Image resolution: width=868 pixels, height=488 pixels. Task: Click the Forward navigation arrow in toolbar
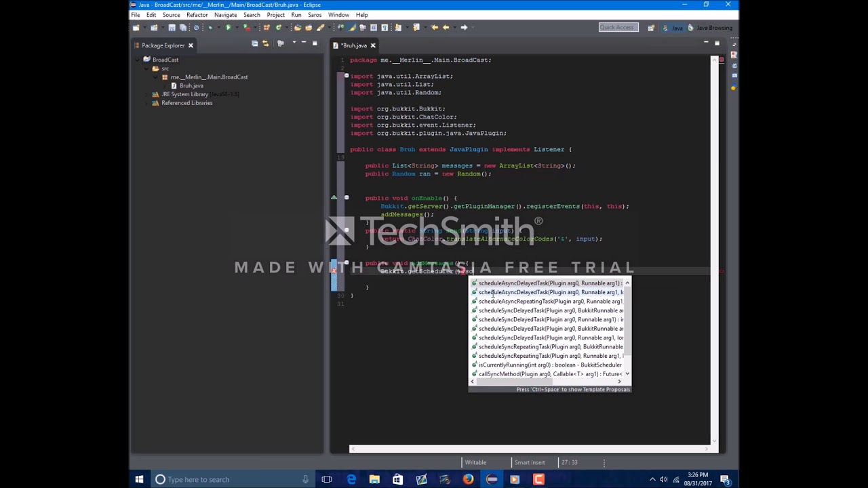464,28
